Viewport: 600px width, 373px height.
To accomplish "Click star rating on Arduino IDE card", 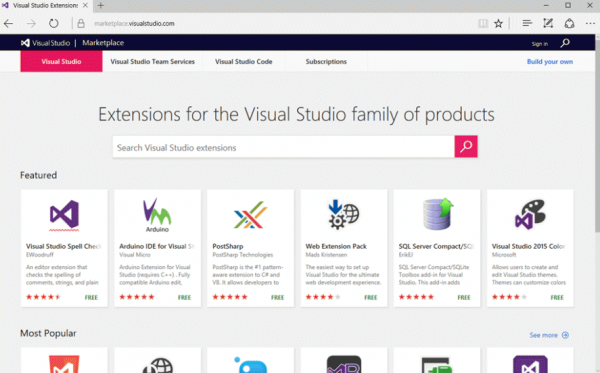I will 137,297.
